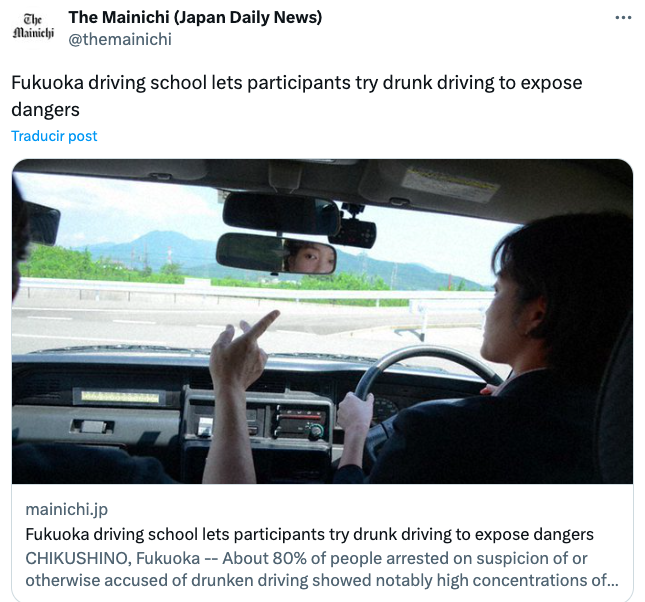Viewport: 645px width, 602px height.
Task: Open the card headline about Fukuoka driving school
Action: [x=309, y=535]
